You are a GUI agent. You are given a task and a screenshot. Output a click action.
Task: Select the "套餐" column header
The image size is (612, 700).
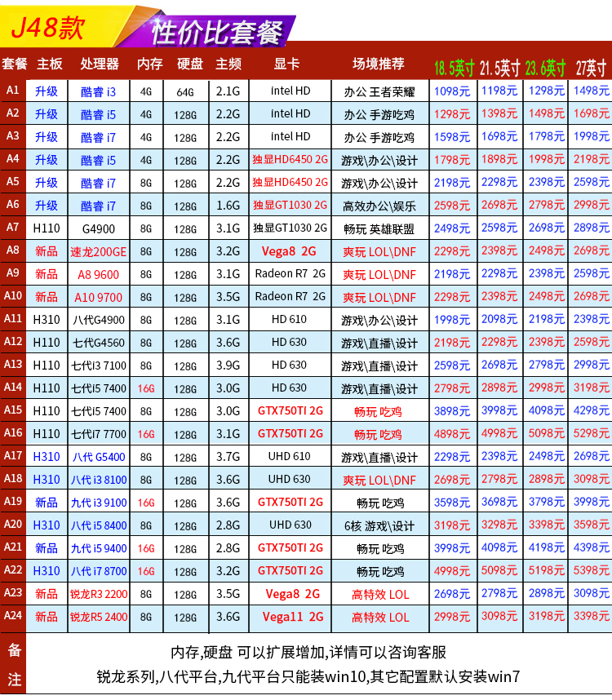pos(15,64)
